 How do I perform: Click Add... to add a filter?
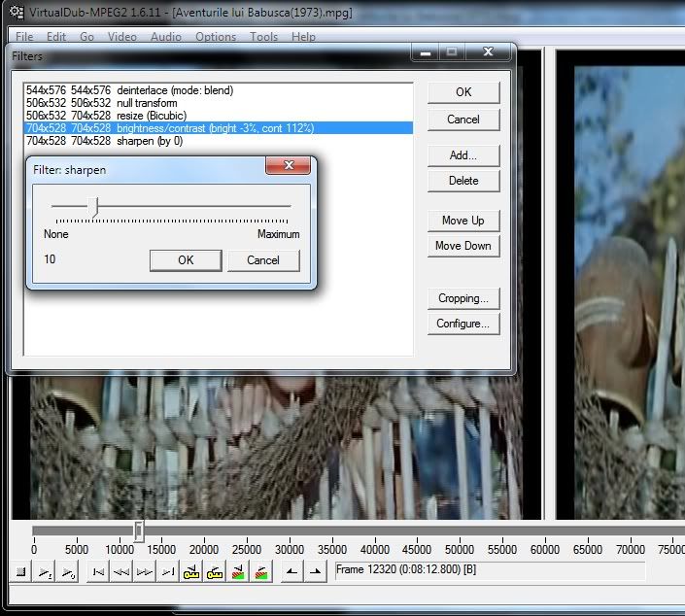coord(463,155)
